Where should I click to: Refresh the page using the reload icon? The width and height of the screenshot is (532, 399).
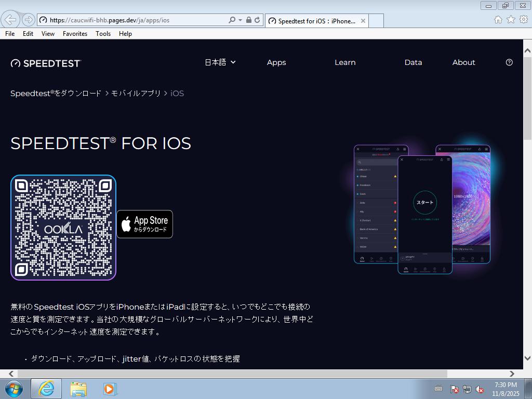(257, 20)
